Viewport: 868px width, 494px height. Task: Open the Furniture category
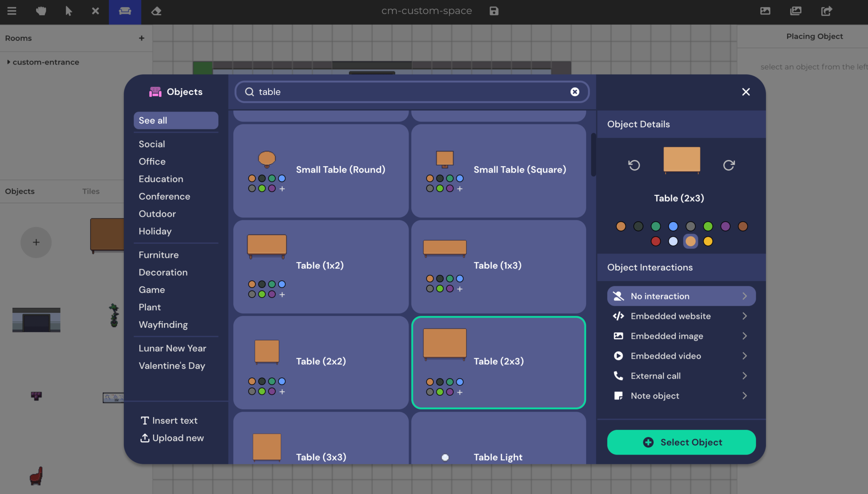coord(159,254)
